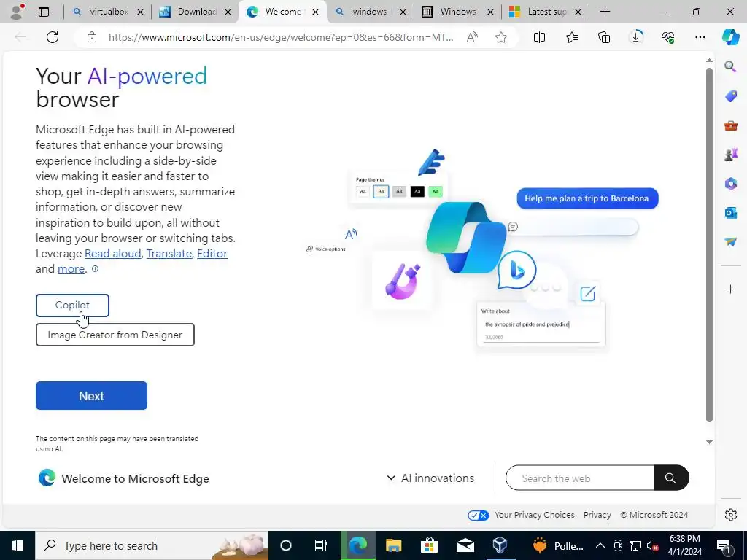Open Mail app from taskbar
The image size is (747, 560).
coord(465,545)
